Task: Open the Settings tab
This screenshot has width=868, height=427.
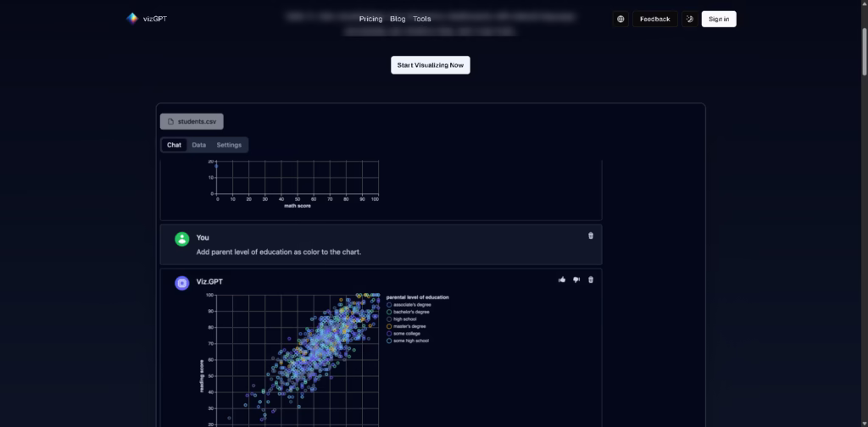Action: click(229, 145)
